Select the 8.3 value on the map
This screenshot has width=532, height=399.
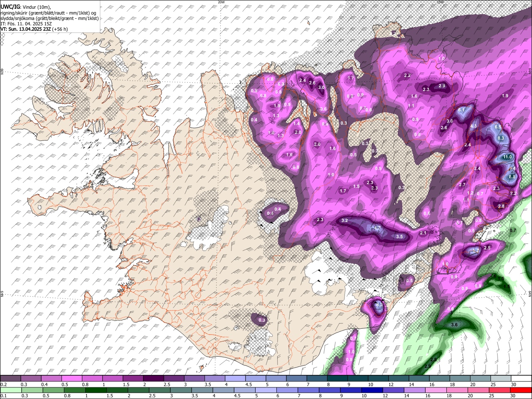[501, 138]
